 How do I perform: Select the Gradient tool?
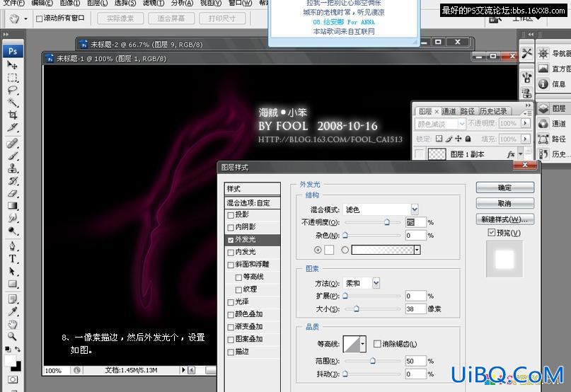[12, 206]
